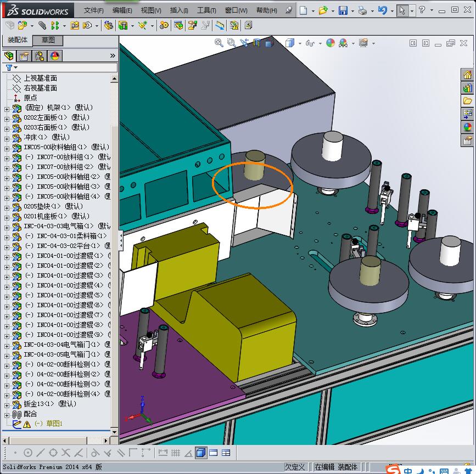The width and height of the screenshot is (476, 474).
Task: Click the Save icon in the toolbar
Action: (343, 10)
